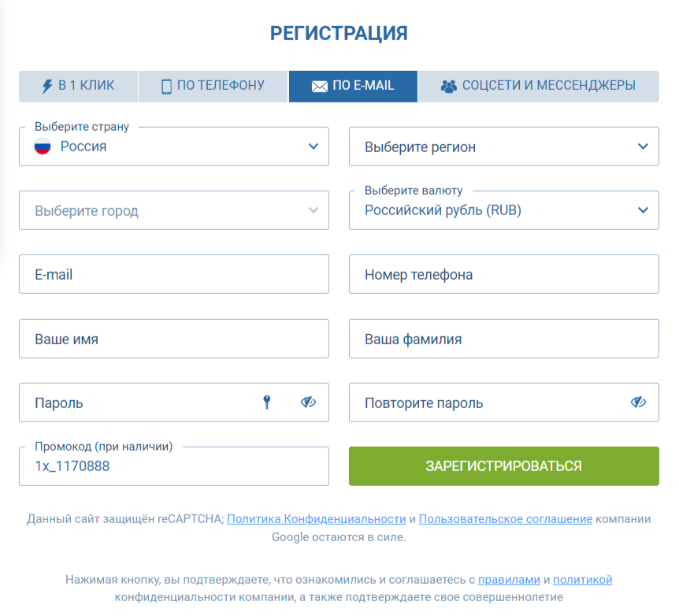Show password in Пароль field

(x=308, y=403)
